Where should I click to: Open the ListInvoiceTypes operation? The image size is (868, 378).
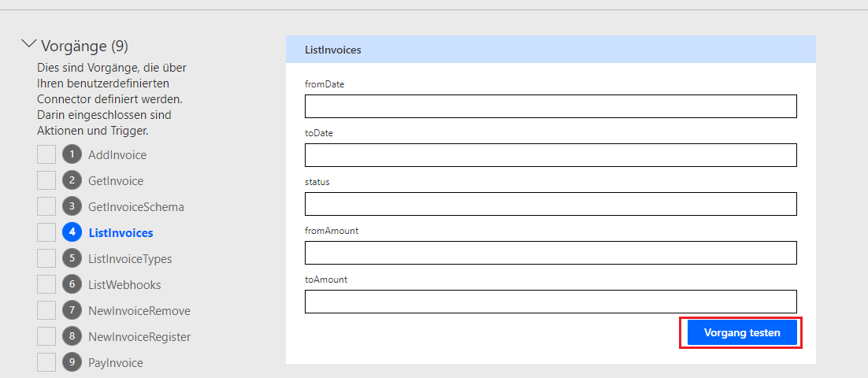(x=130, y=259)
